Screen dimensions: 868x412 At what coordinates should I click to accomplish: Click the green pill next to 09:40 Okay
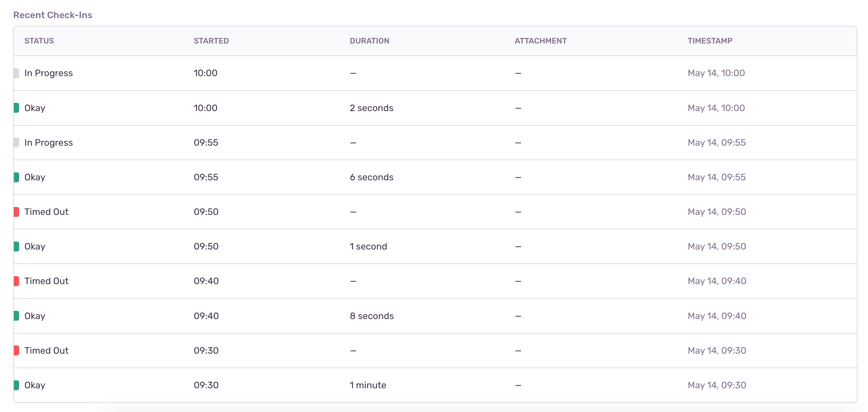(16, 316)
